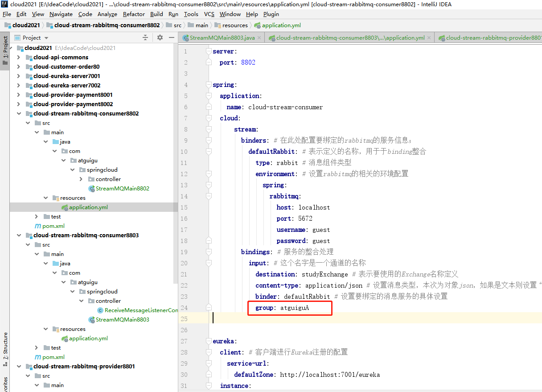This screenshot has width=542, height=392.
Task: Select the controller package icon under consumer8802
Action: pyautogui.click(x=91, y=179)
